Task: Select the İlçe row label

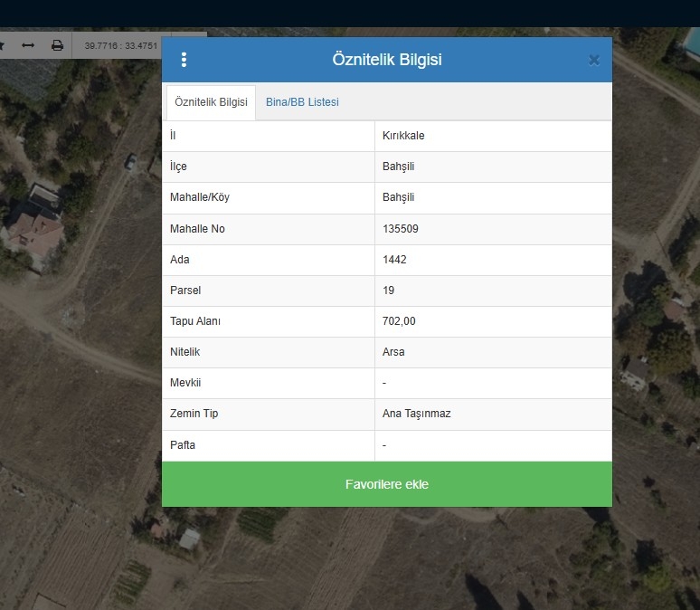Action: (178, 167)
